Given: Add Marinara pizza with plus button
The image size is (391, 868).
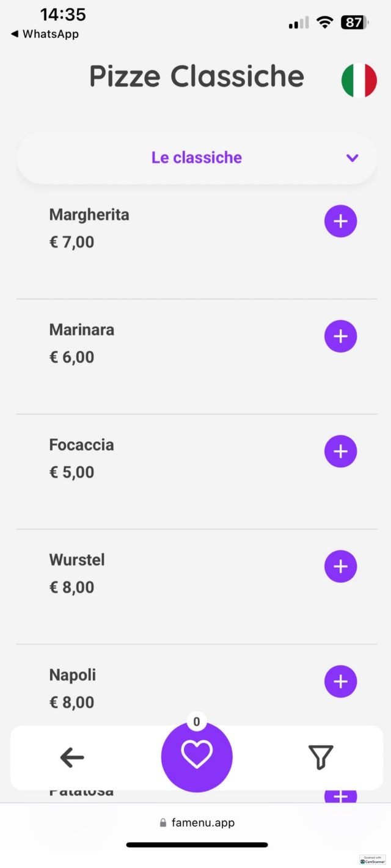Looking at the screenshot, I should tap(340, 336).
